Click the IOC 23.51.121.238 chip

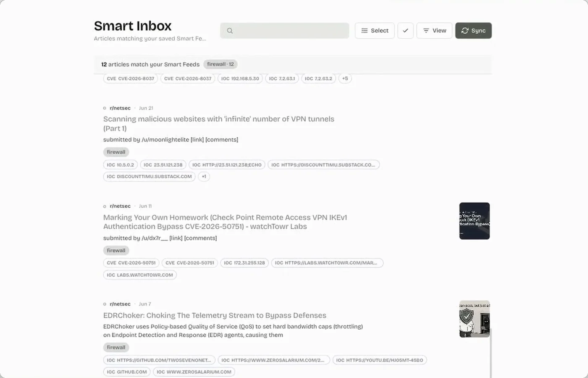pyautogui.click(x=163, y=165)
